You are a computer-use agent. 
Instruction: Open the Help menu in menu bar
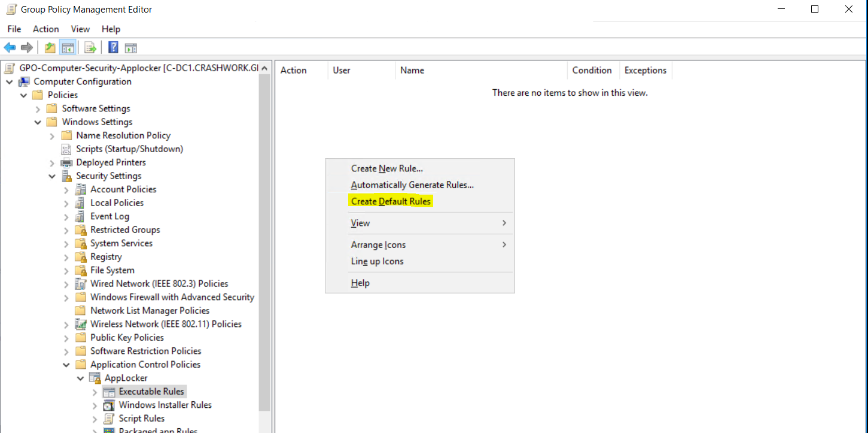tap(111, 29)
